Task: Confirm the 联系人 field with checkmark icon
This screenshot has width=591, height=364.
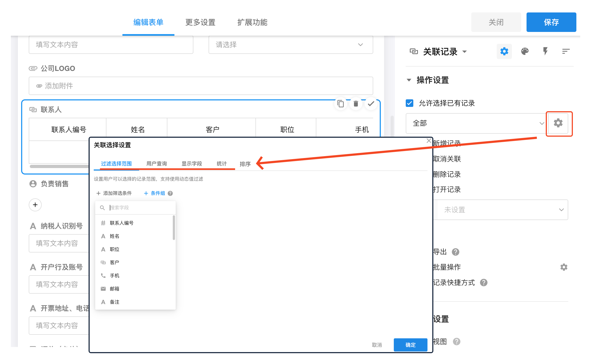Action: (371, 104)
